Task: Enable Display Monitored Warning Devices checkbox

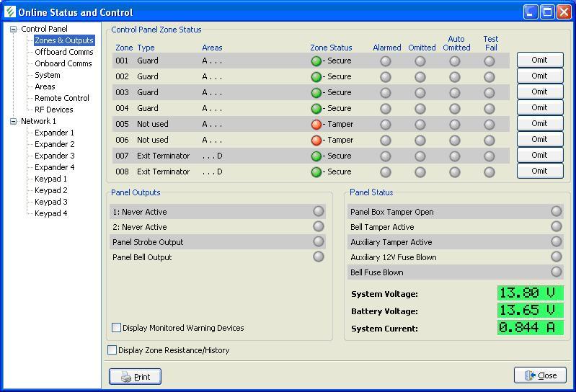Action: [x=116, y=328]
